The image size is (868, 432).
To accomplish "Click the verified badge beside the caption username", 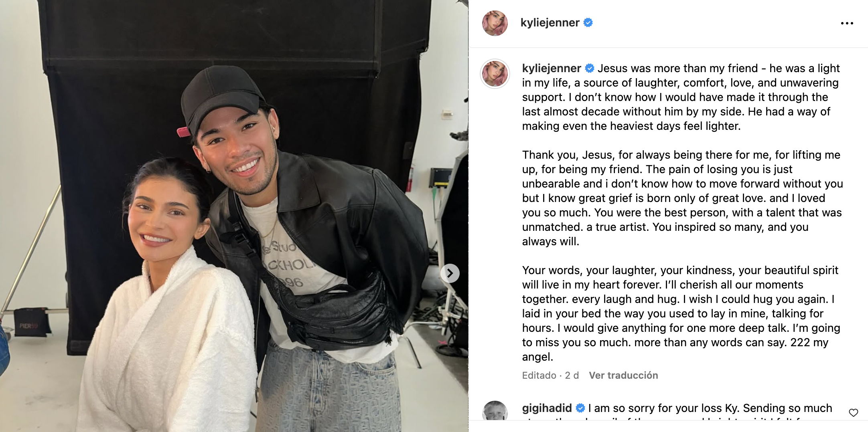I will (589, 68).
